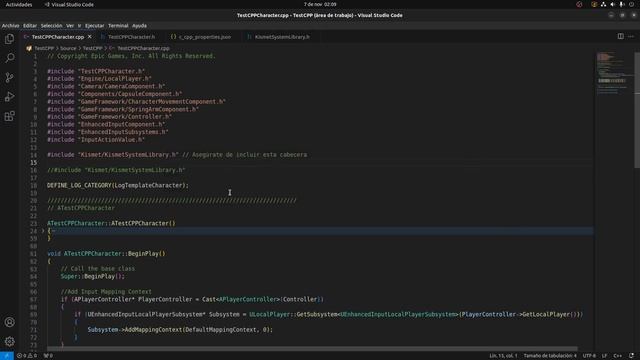This screenshot has width=640, height=360.
Task: Click the DEFINE_LOG_CATEGORY line
Action: pos(118,185)
